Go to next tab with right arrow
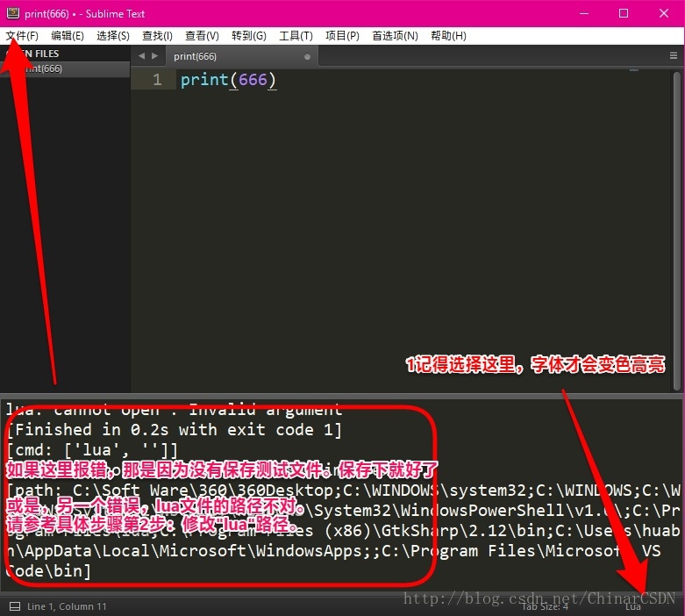 [154, 56]
